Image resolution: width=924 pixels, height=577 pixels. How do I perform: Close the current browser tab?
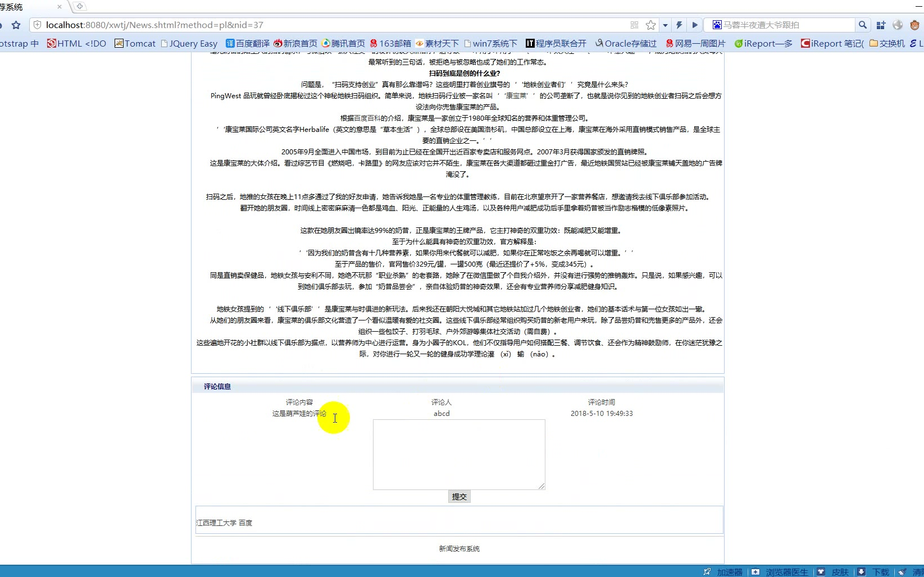coord(60,7)
